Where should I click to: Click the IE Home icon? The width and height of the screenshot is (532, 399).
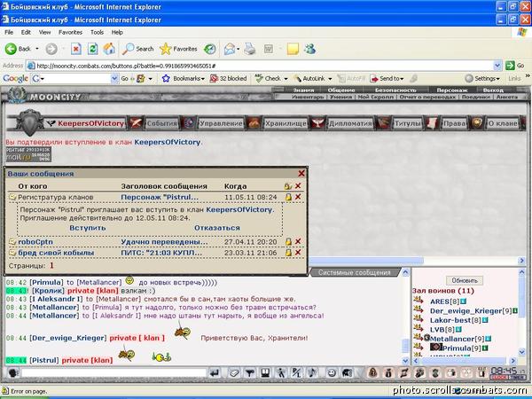pyautogui.click(x=109, y=49)
